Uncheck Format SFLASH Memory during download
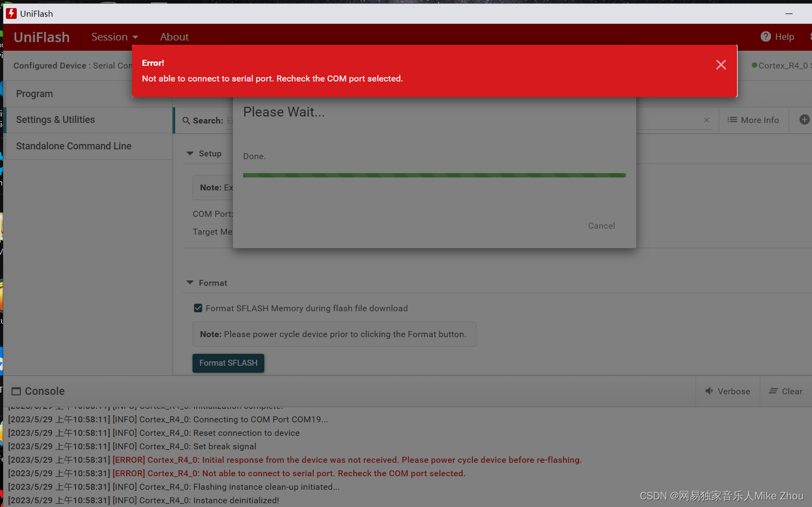 [198, 308]
